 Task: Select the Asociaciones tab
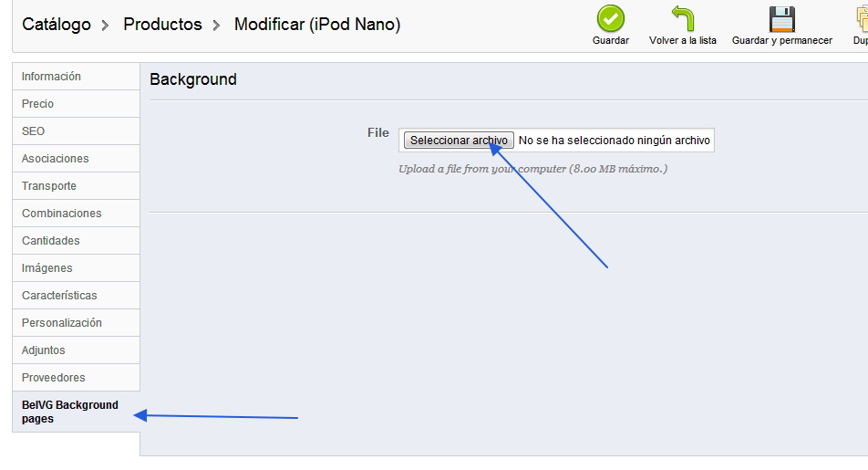(55, 159)
